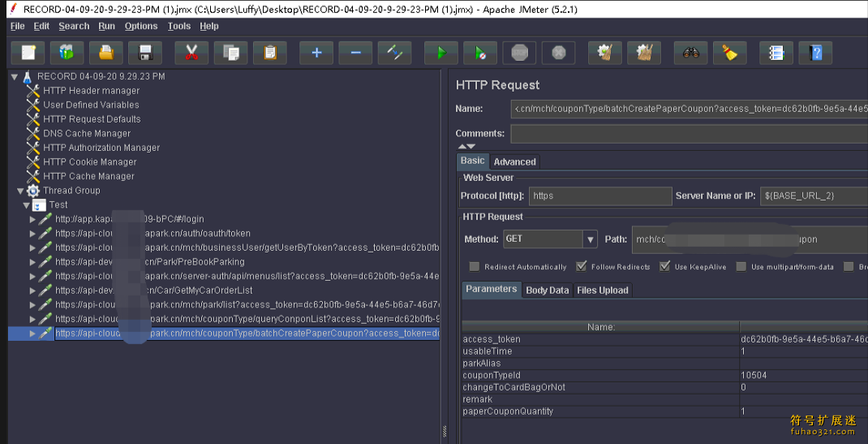
Task: Click the Shutdown test icon
Action: tap(559, 53)
